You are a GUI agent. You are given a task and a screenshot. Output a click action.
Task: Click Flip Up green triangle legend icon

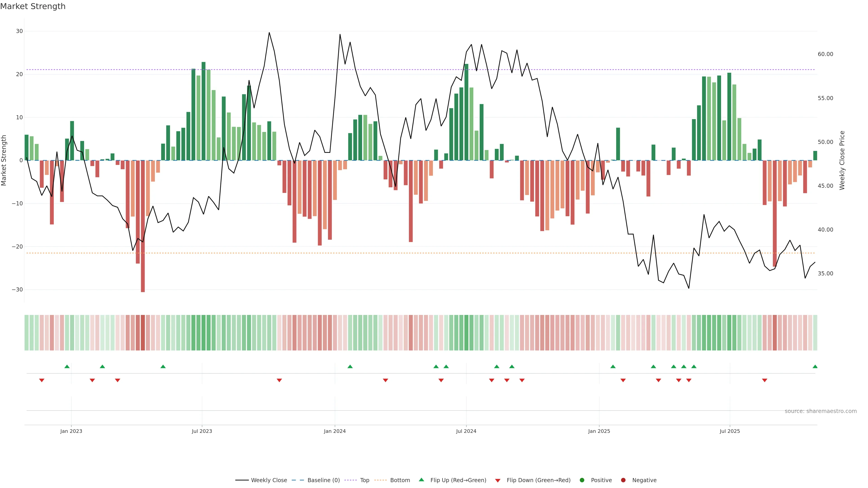click(421, 480)
